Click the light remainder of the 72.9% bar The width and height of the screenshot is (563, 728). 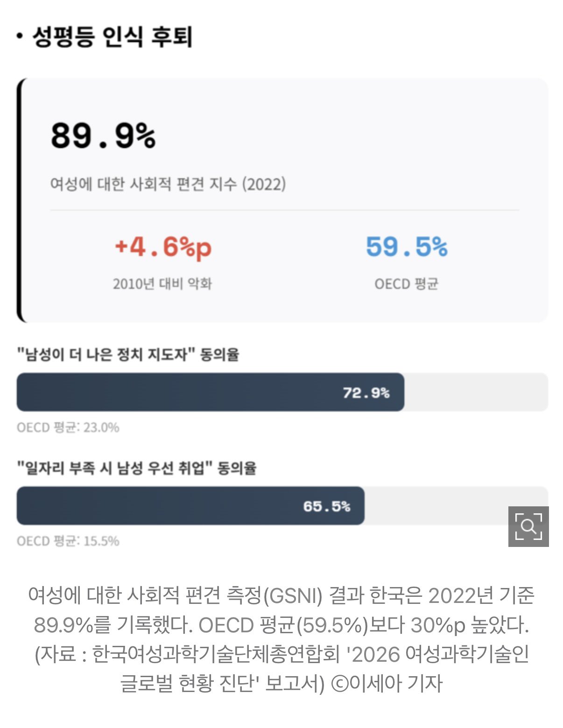click(x=476, y=392)
